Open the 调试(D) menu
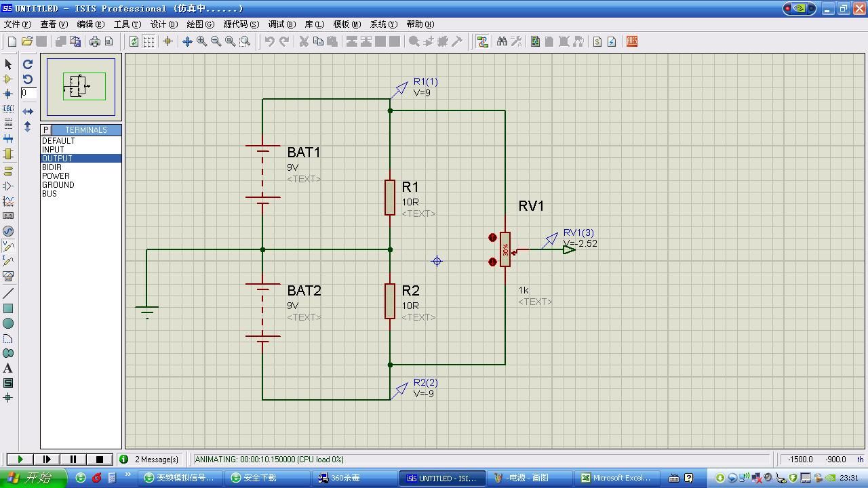The width and height of the screenshot is (868, 488). pos(282,24)
